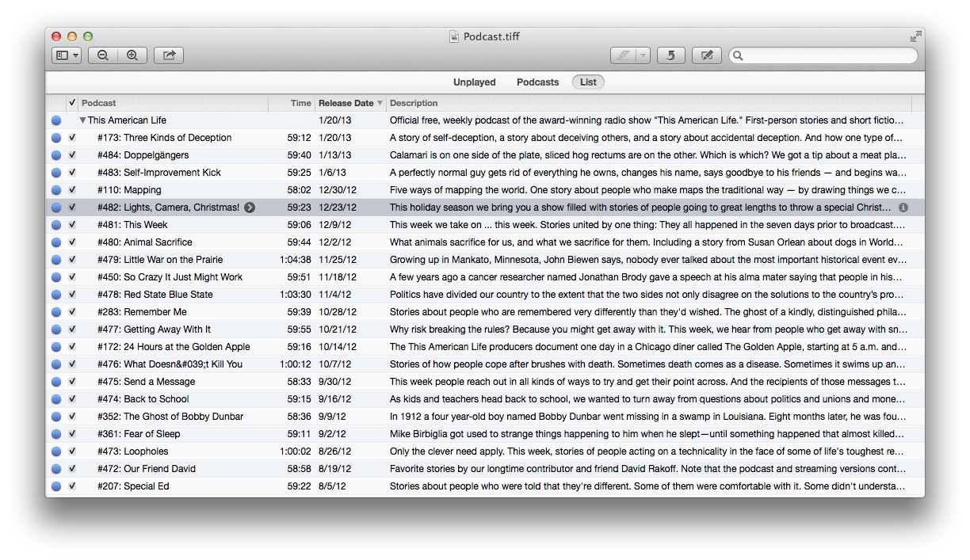Image resolution: width=970 pixels, height=560 pixels.
Task: Sort by the Podcast column header
Action: [x=173, y=103]
